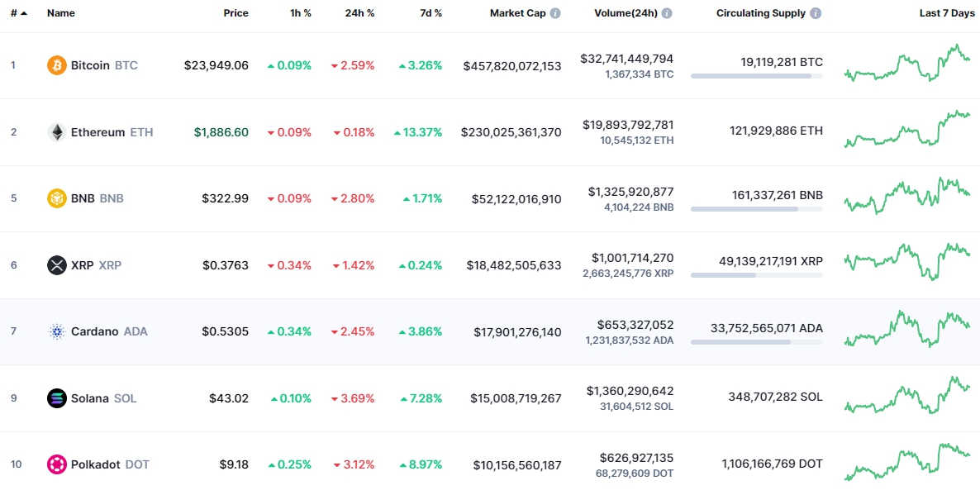Sort by rank using # column header
This screenshot has height=495, width=980.
click(x=19, y=13)
